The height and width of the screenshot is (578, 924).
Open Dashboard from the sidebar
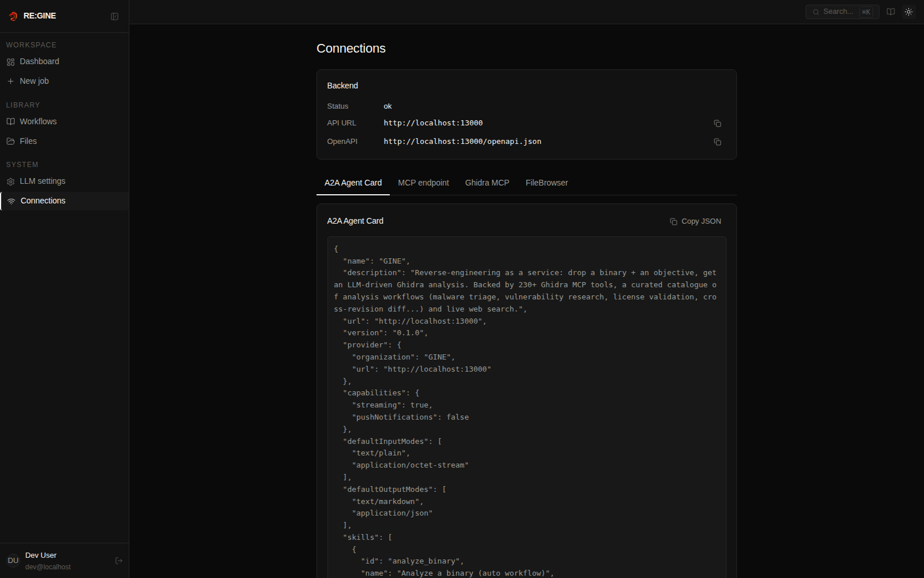[x=64, y=61]
